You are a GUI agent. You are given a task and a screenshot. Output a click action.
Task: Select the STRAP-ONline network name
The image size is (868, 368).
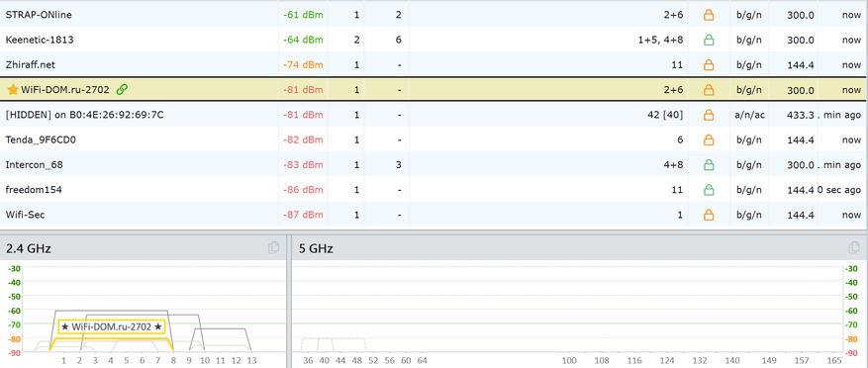tap(39, 15)
